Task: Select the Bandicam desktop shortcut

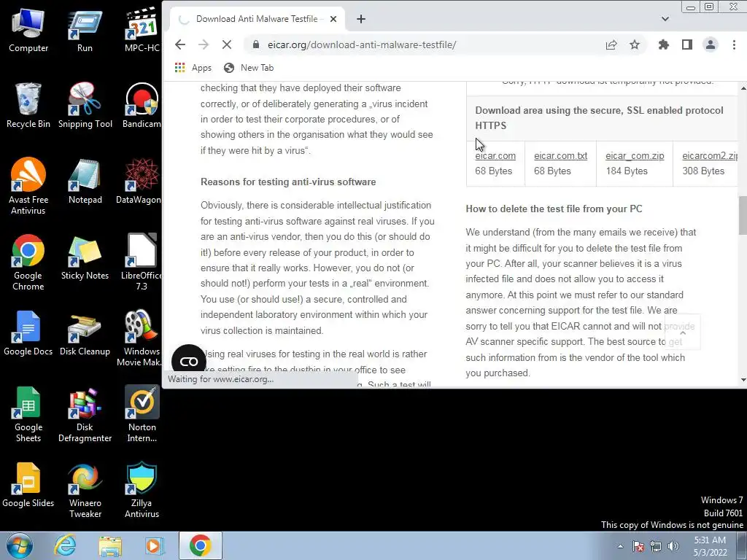Action: (x=142, y=106)
